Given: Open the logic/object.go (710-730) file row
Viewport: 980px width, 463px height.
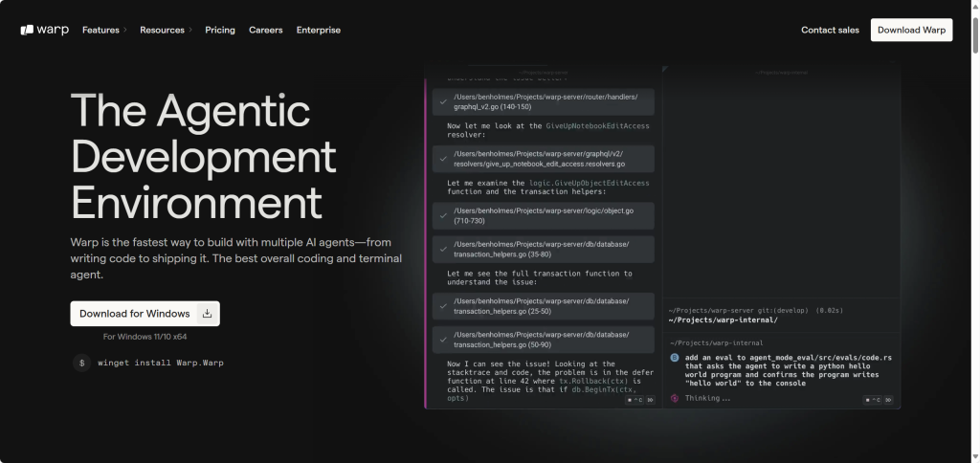Looking at the screenshot, I should (x=544, y=215).
